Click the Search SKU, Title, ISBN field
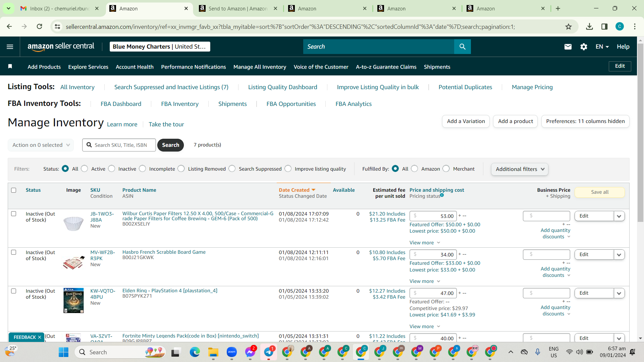The height and width of the screenshot is (362, 644). pos(119,145)
